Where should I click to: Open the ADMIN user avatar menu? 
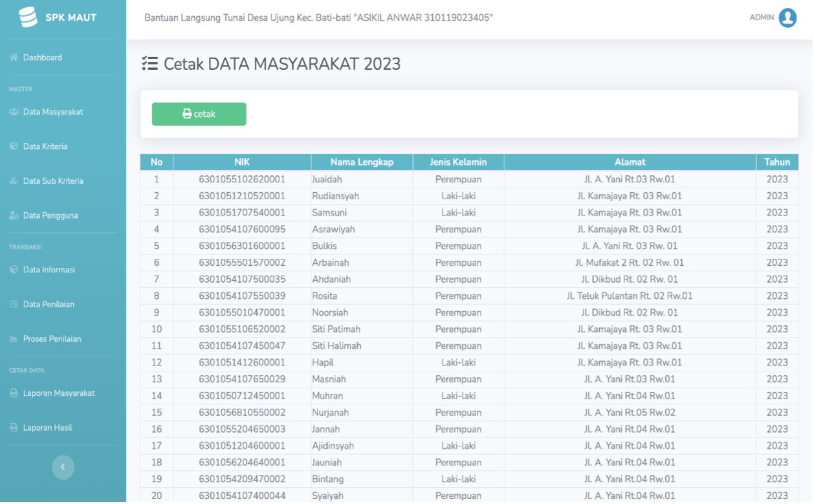(787, 17)
